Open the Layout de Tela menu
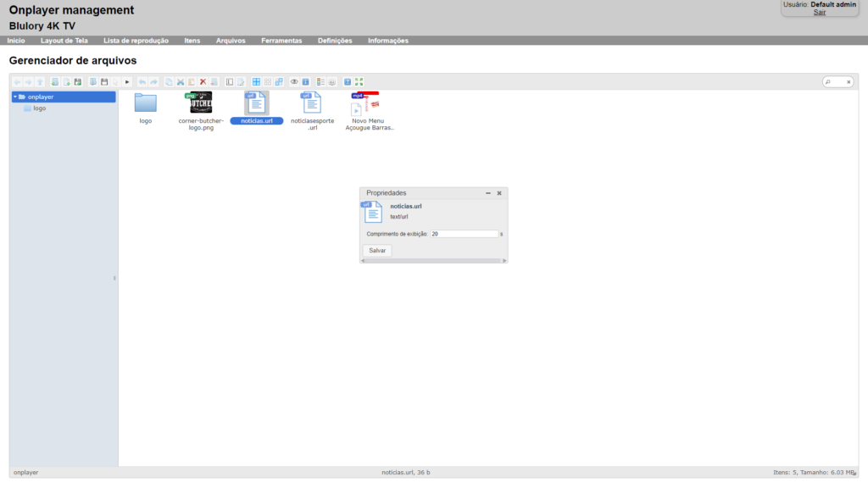 [64, 41]
